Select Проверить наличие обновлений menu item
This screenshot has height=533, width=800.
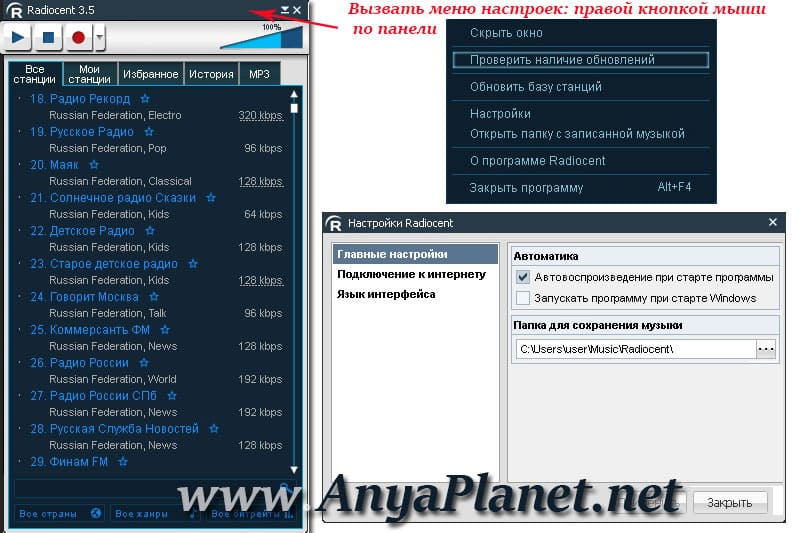click(x=581, y=60)
